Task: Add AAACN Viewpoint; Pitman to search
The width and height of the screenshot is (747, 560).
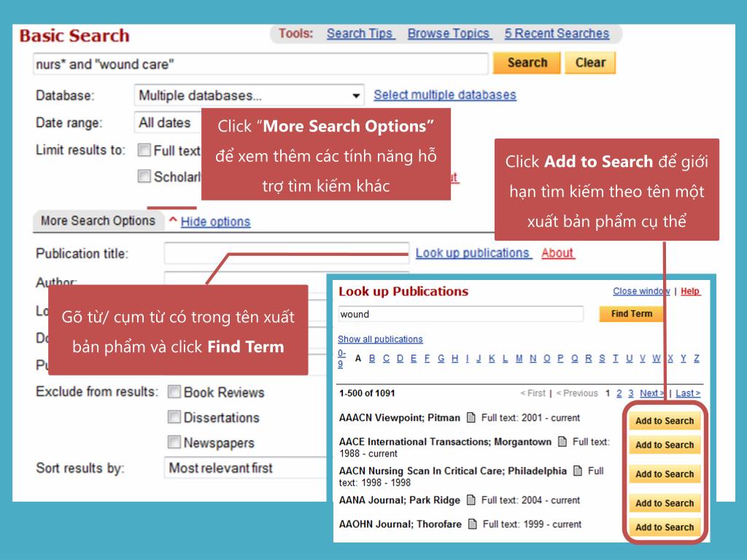Action: coord(665,421)
